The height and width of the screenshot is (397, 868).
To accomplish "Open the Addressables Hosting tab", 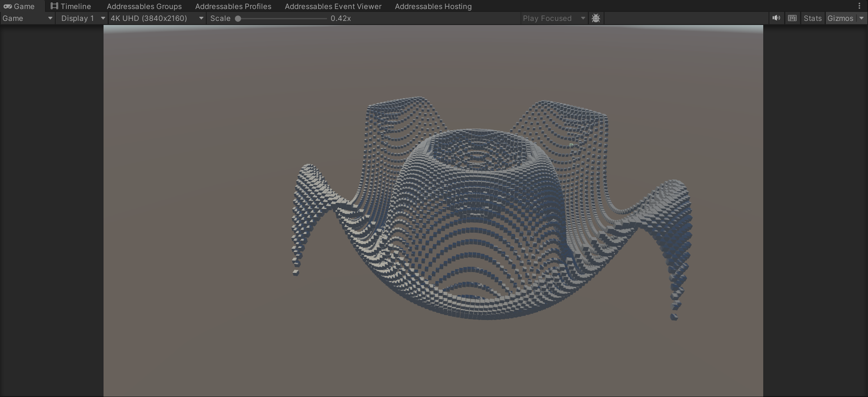I will 433,6.
